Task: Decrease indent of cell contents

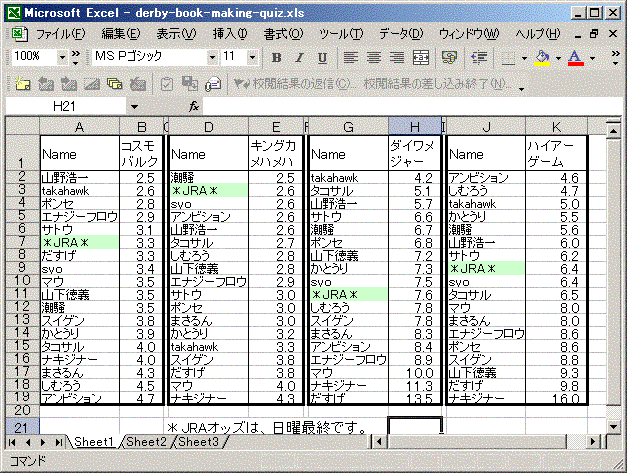Action: (x=479, y=58)
